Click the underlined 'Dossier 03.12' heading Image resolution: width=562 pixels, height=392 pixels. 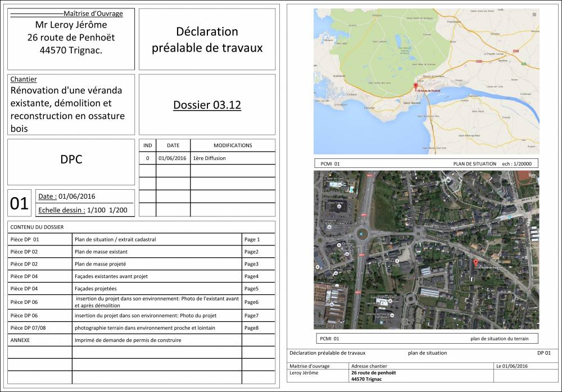point(207,105)
